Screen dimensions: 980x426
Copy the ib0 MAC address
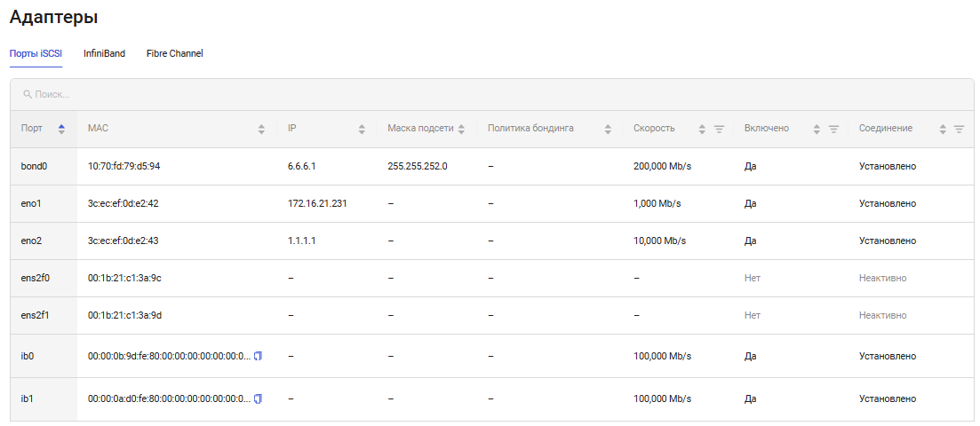point(259,356)
